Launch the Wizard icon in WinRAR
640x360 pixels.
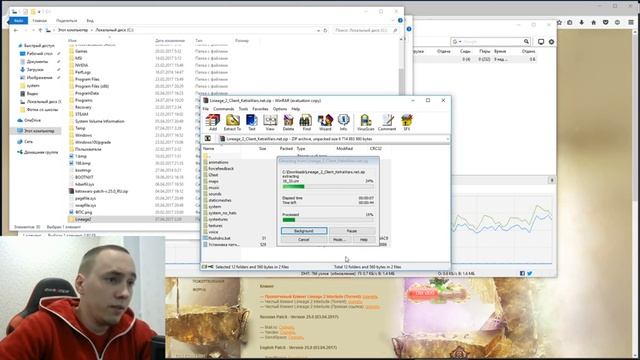(325, 122)
